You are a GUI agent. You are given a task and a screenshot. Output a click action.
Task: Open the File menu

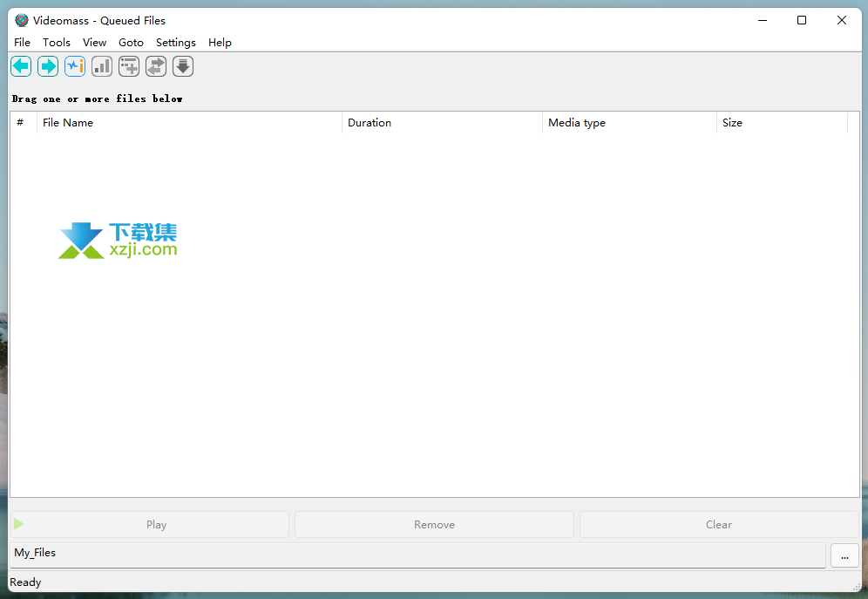point(22,43)
